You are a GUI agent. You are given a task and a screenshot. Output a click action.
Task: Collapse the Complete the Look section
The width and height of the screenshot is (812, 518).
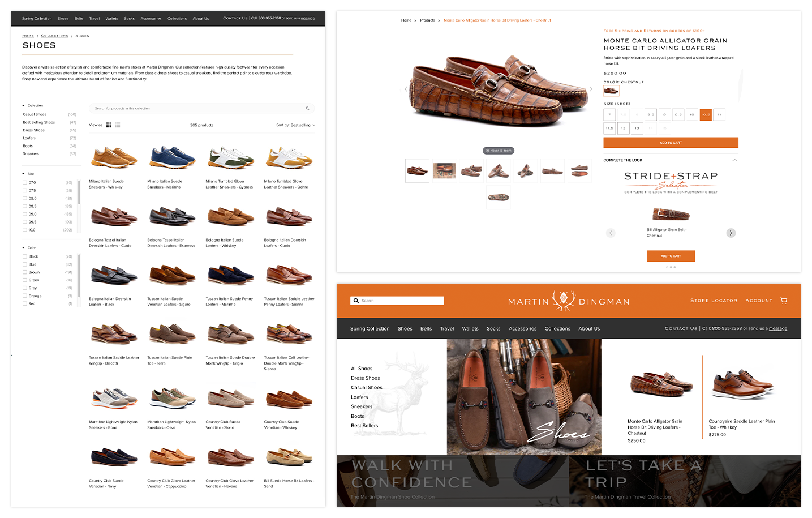coord(735,160)
